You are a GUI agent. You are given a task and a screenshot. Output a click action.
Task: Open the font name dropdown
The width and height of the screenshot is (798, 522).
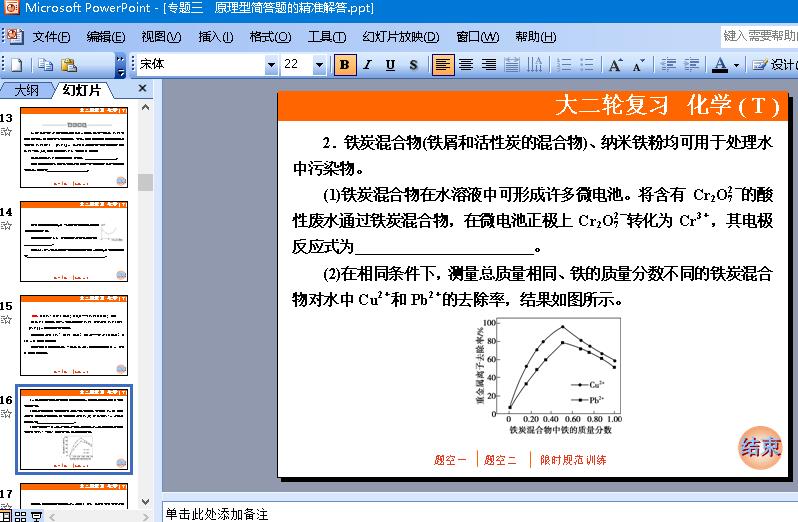coord(271,65)
